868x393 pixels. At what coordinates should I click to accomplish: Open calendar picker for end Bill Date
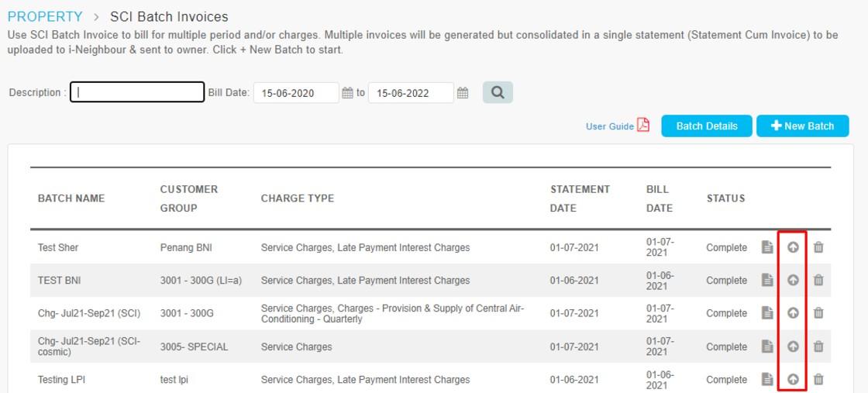462,93
